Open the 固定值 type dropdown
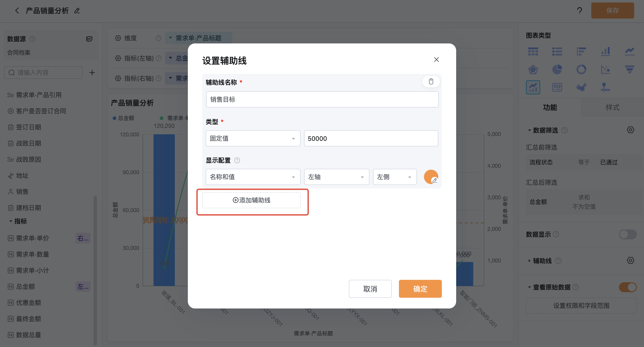 click(x=253, y=138)
